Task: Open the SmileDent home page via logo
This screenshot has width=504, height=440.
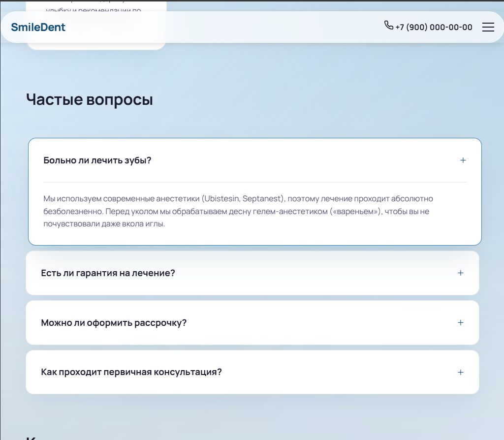Action: [38, 27]
